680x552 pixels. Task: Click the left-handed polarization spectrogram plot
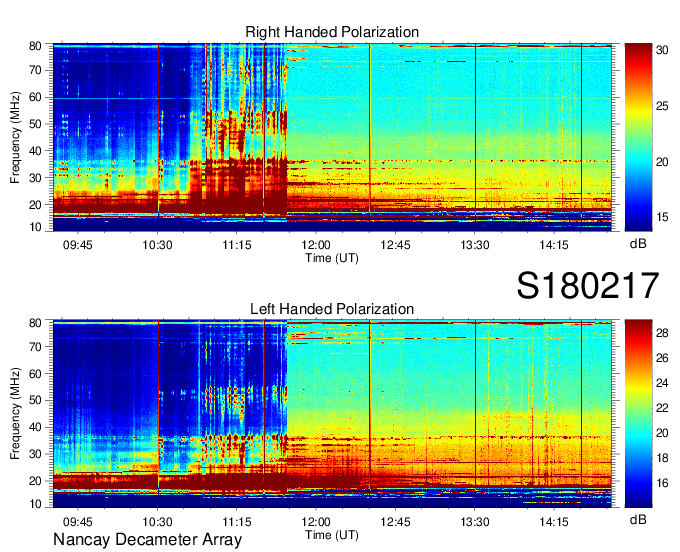pos(332,414)
